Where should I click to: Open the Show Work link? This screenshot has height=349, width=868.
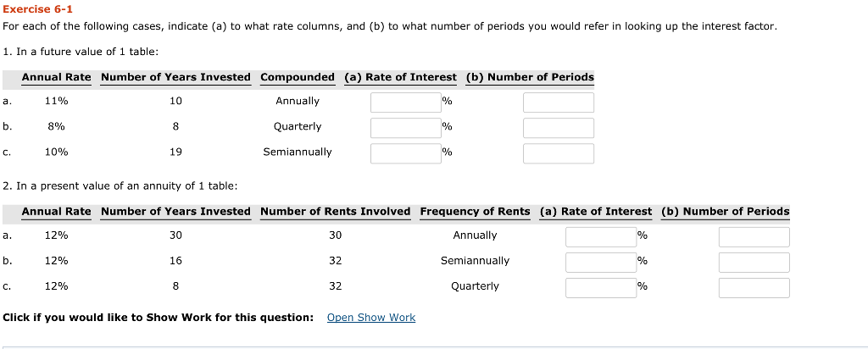[370, 318]
